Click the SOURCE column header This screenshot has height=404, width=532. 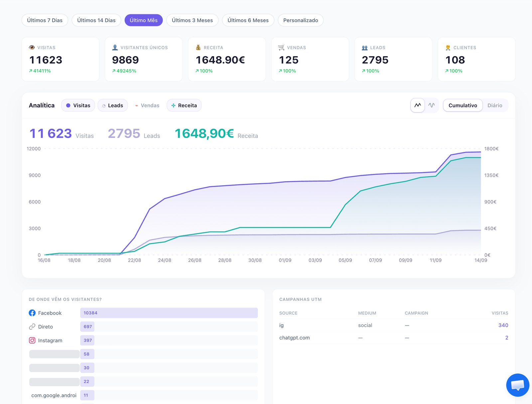pos(288,313)
